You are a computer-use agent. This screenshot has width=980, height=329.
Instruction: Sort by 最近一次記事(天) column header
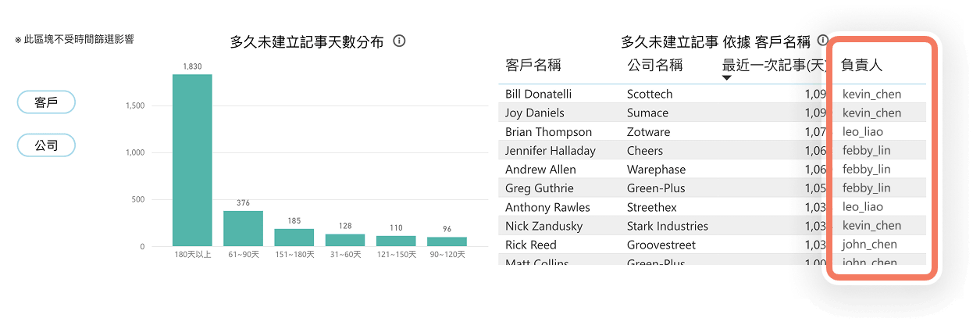(x=774, y=65)
